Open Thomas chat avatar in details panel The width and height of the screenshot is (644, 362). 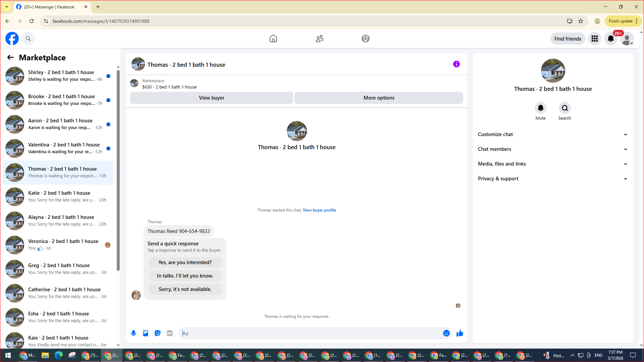point(553,71)
